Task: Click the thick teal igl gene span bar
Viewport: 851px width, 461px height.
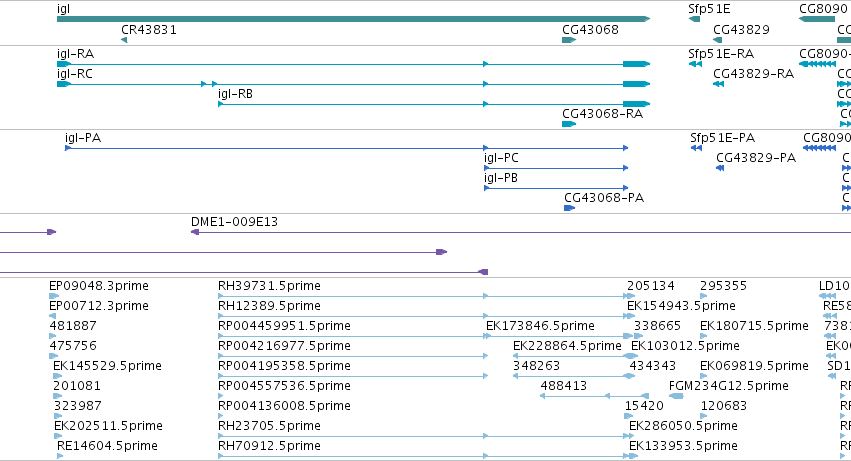Action: [x=353, y=20]
